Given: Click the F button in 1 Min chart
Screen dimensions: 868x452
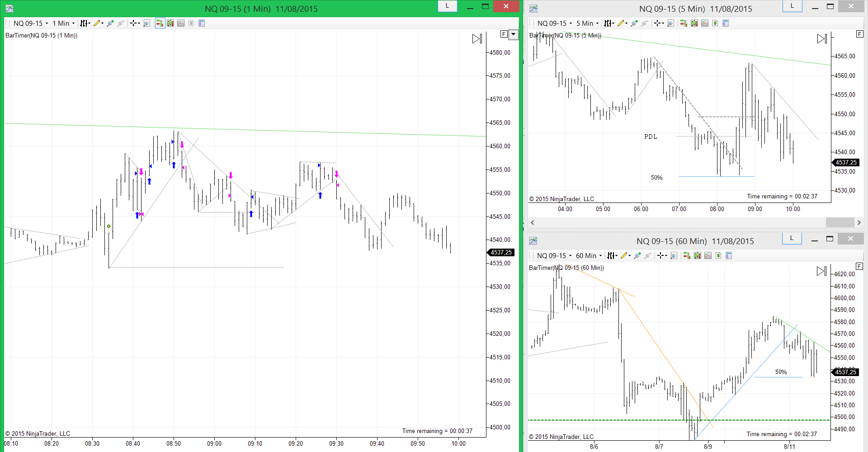Looking at the screenshot, I should click(x=504, y=34).
